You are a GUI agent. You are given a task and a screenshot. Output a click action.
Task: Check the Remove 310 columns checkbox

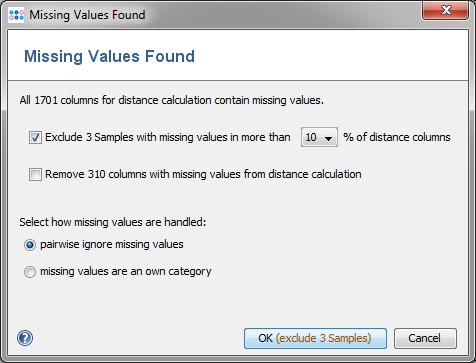pyautogui.click(x=35, y=174)
